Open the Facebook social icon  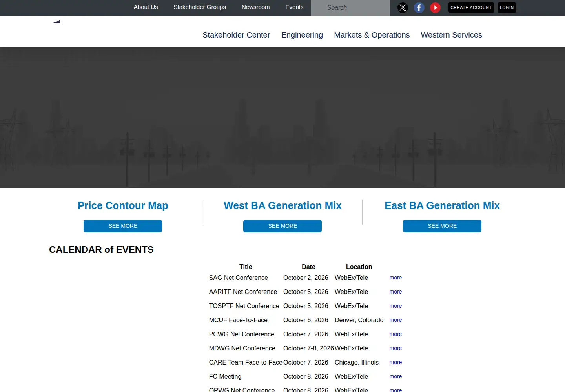coord(419,7)
